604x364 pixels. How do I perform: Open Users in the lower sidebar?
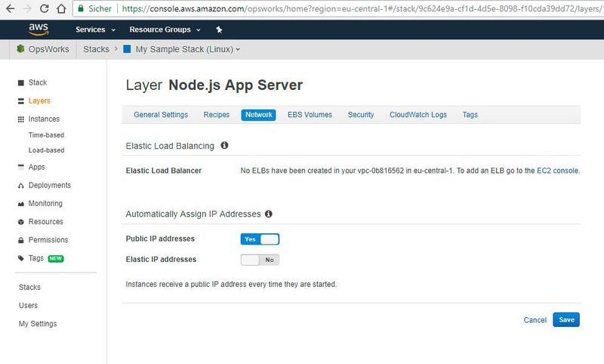(x=28, y=305)
